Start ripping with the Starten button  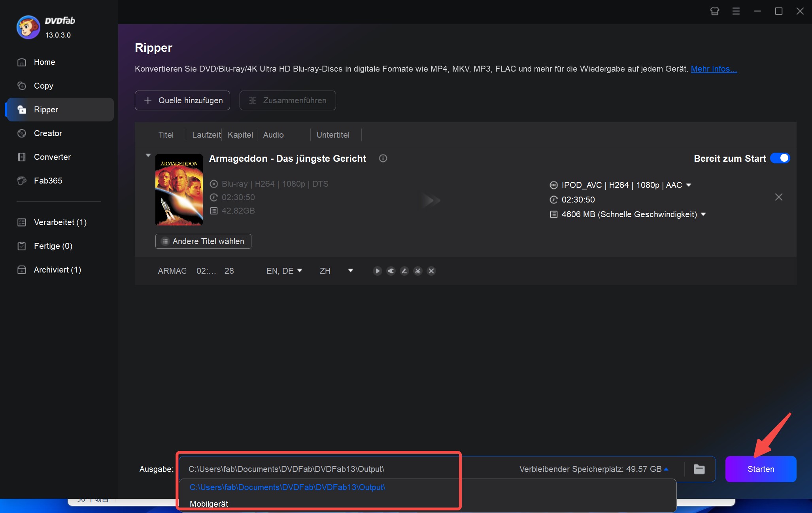(761, 469)
